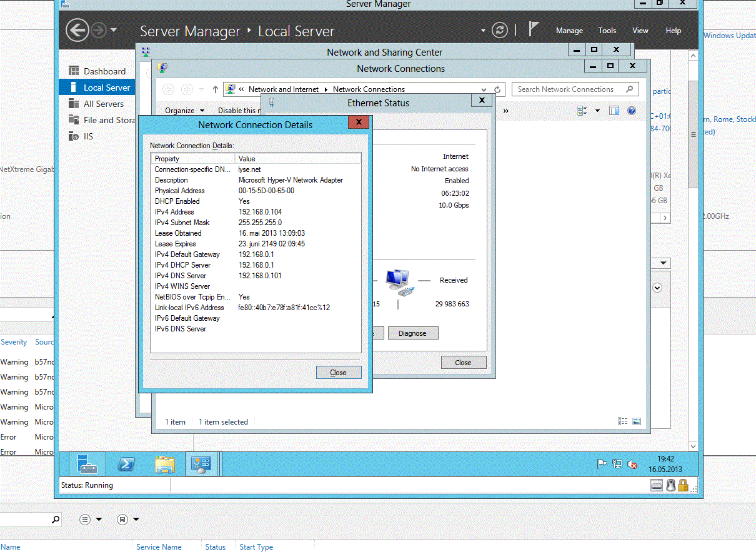
Task: Open Organize menu in Network Connections
Action: [x=184, y=111]
